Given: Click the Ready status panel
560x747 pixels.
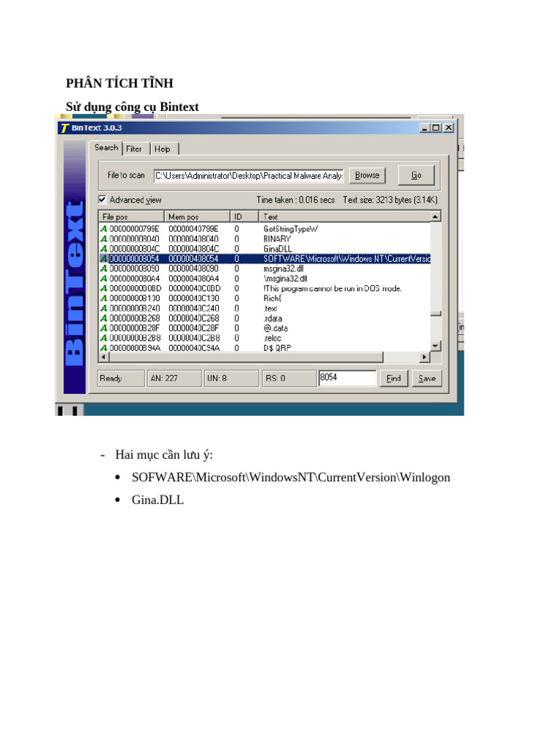Looking at the screenshot, I should (121, 379).
